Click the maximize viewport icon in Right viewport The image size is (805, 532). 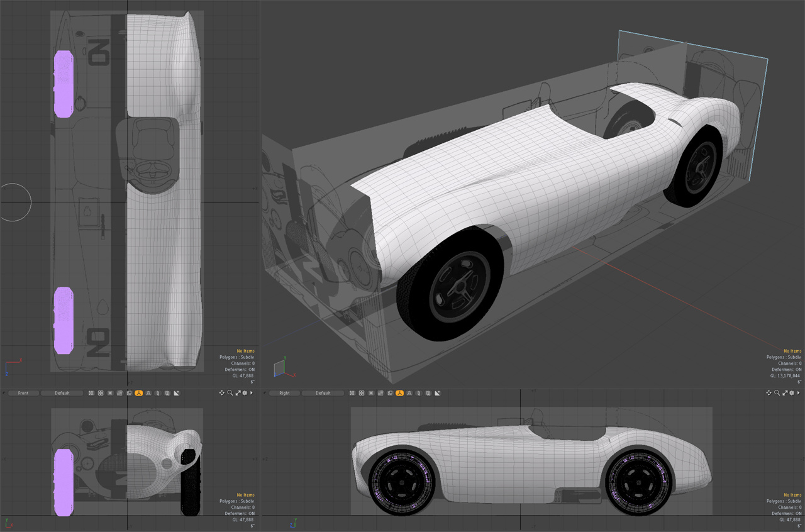tap(785, 393)
